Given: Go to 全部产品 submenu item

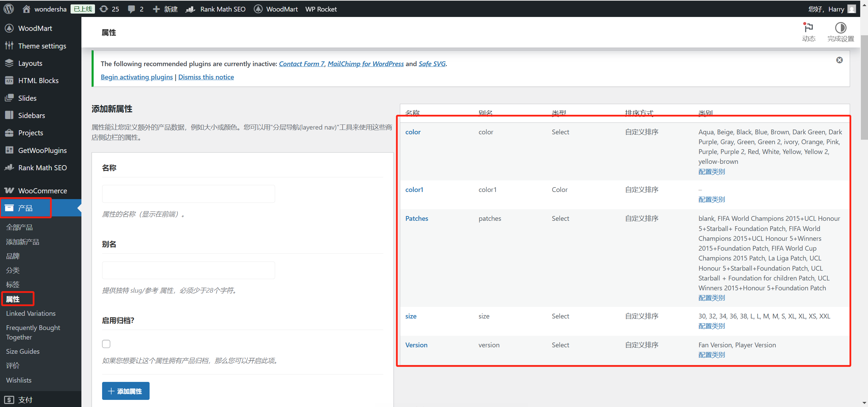Looking at the screenshot, I should point(19,227).
